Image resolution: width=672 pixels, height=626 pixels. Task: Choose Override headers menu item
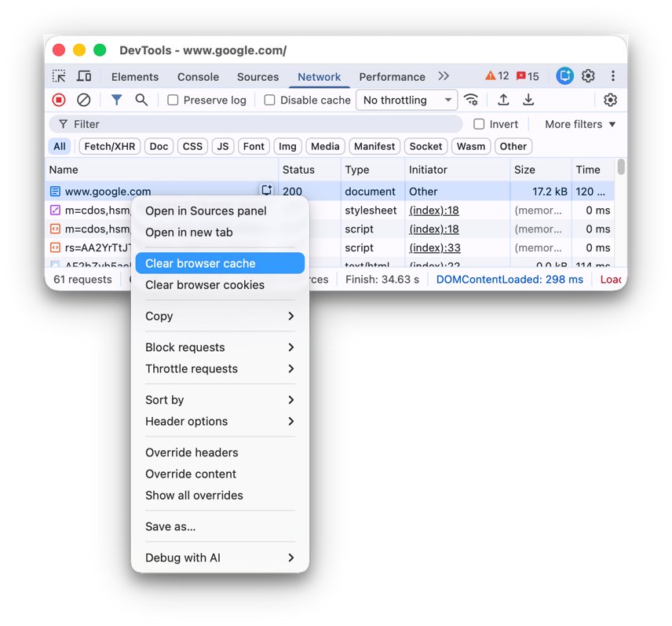pyautogui.click(x=220, y=452)
